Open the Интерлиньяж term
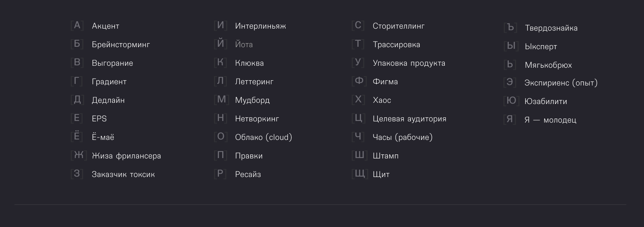The height and width of the screenshot is (227, 644). point(260,26)
